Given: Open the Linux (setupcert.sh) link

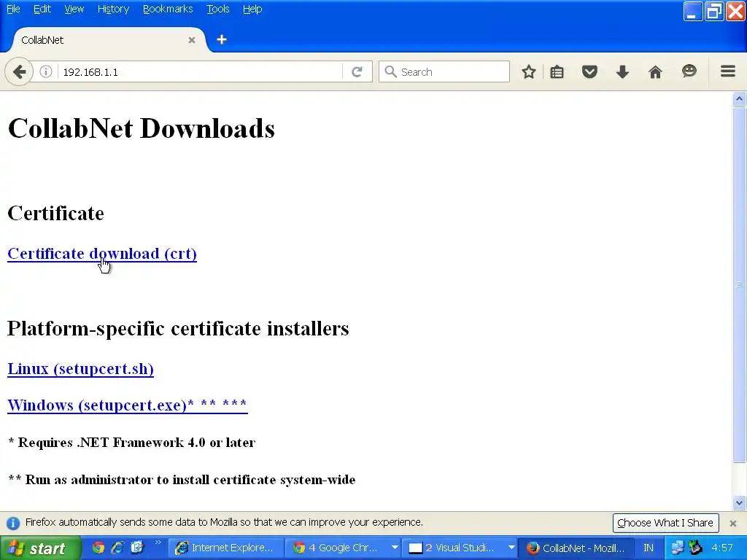Looking at the screenshot, I should pos(80,369).
